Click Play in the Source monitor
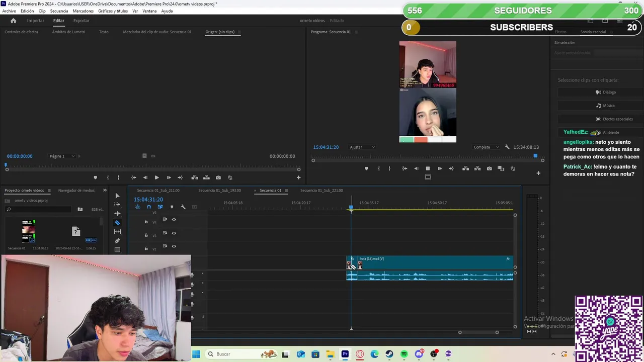The height and width of the screenshot is (362, 644). [x=156, y=177]
